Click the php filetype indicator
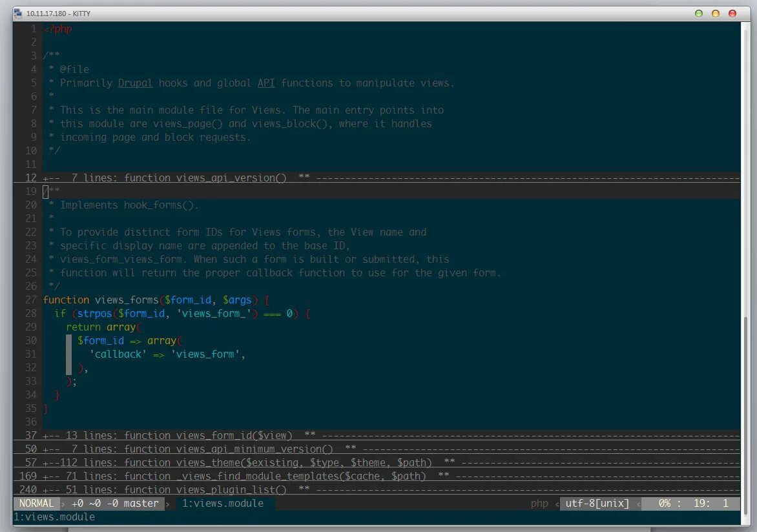 [x=539, y=504]
